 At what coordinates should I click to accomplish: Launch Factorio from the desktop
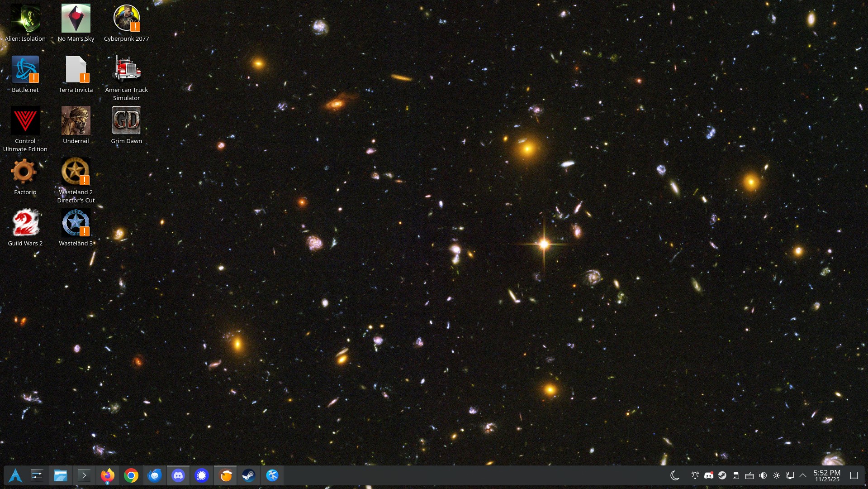25,177
